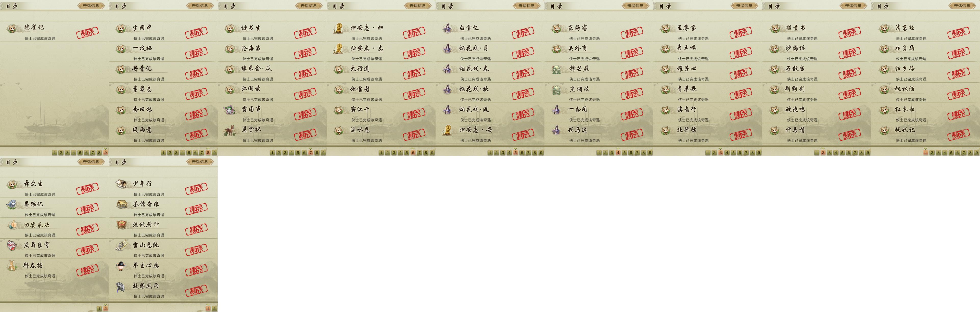Go to page 2 below 故园风雨 list
980x312 pixels.
coord(214,309)
